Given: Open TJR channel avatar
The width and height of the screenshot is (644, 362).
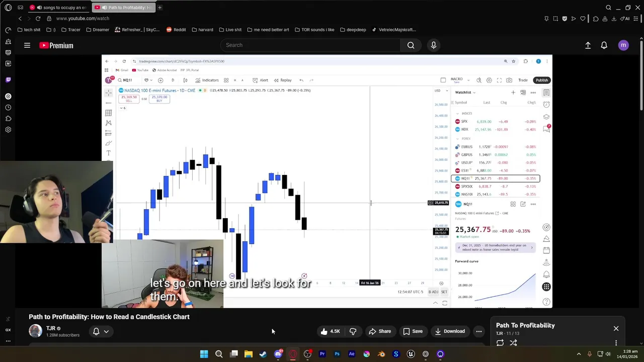Looking at the screenshot, I should tap(35, 331).
